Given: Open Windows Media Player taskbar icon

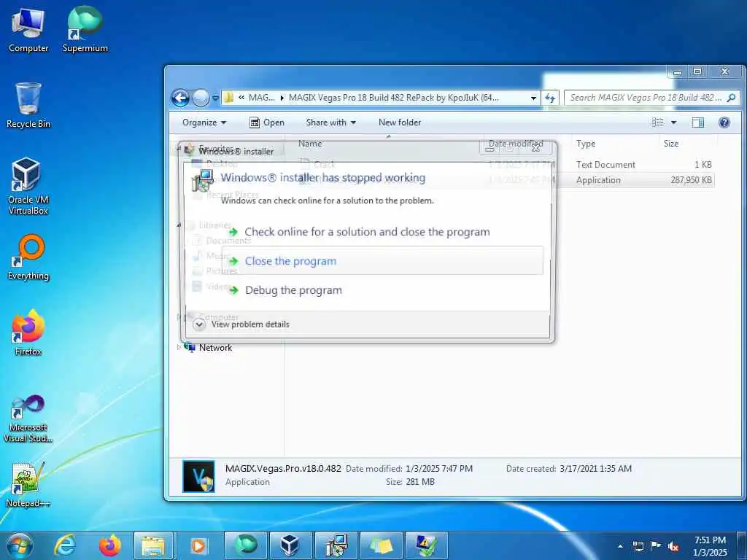Looking at the screenshot, I should point(198,545).
